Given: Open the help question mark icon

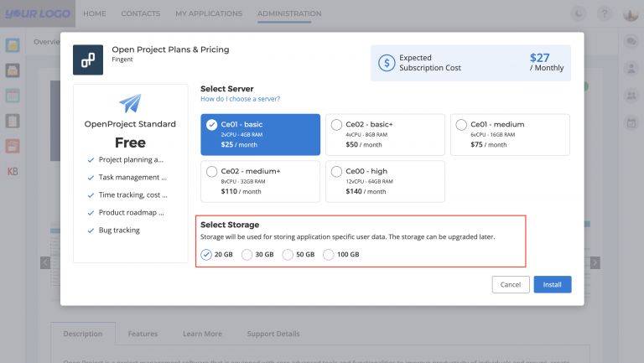Looking at the screenshot, I should coord(605,14).
